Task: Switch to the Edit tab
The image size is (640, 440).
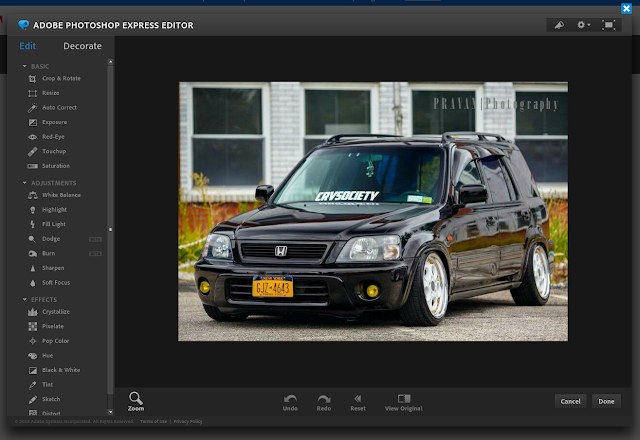Action: pyautogui.click(x=28, y=46)
